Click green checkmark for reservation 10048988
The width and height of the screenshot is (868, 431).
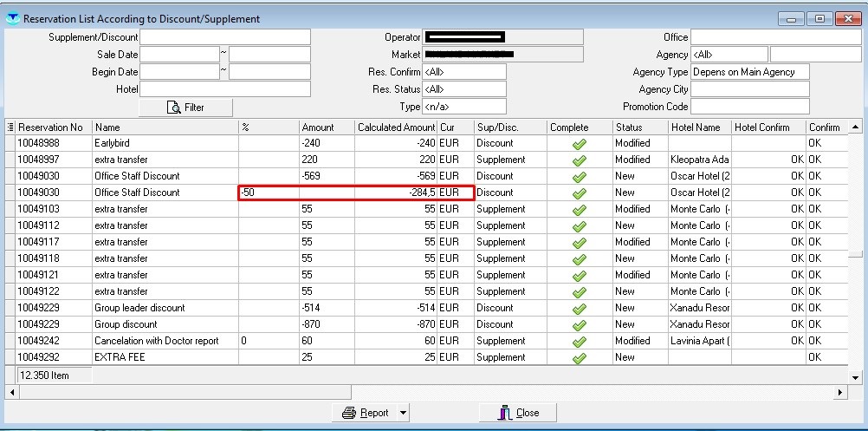point(580,144)
